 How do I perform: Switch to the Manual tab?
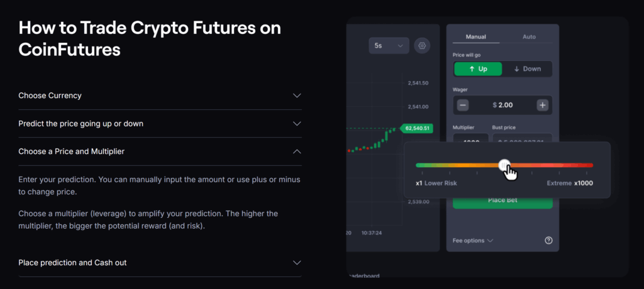click(476, 37)
